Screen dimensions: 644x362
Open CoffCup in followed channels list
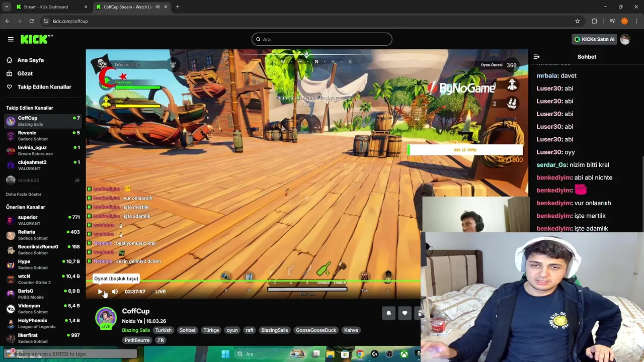pos(43,121)
